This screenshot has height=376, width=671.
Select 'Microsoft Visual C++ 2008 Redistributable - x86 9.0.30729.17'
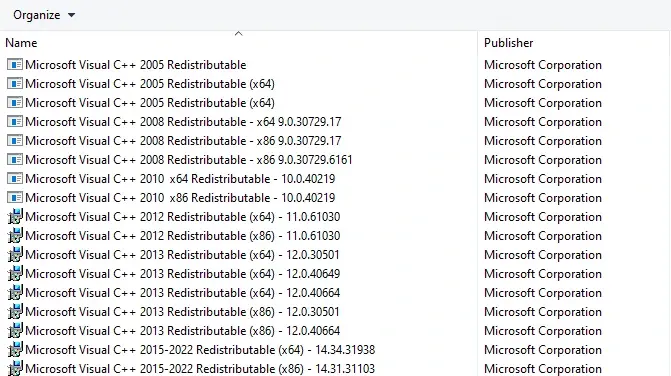tap(183, 141)
